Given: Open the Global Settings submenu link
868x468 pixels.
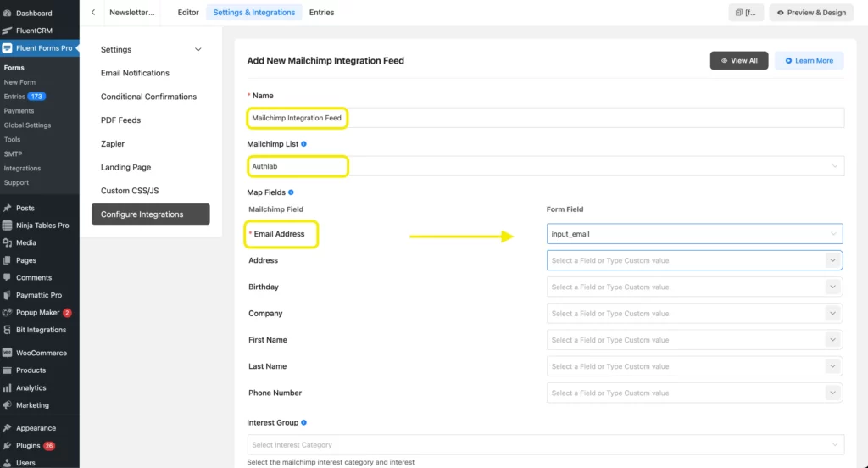Looking at the screenshot, I should point(27,125).
